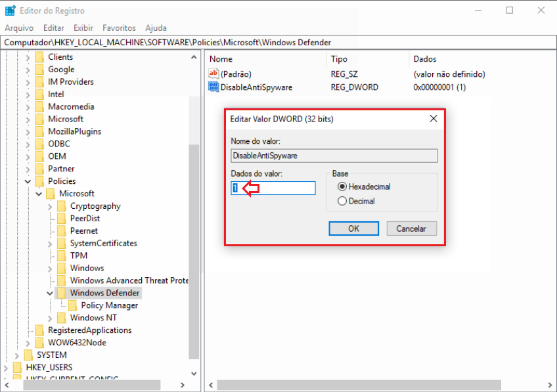
Task: Open the Exibir menu
Action: (x=83, y=28)
